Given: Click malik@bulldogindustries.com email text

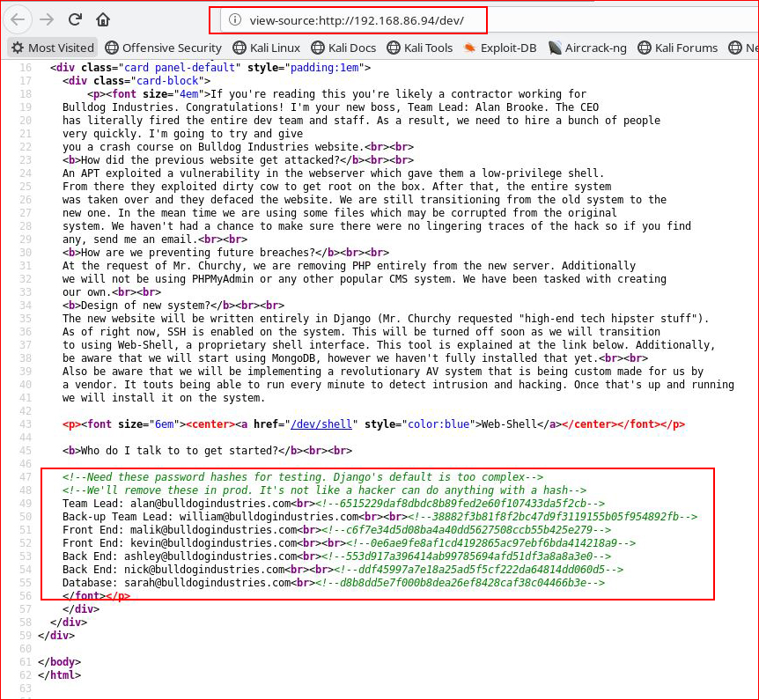Looking at the screenshot, I should pos(213,529).
